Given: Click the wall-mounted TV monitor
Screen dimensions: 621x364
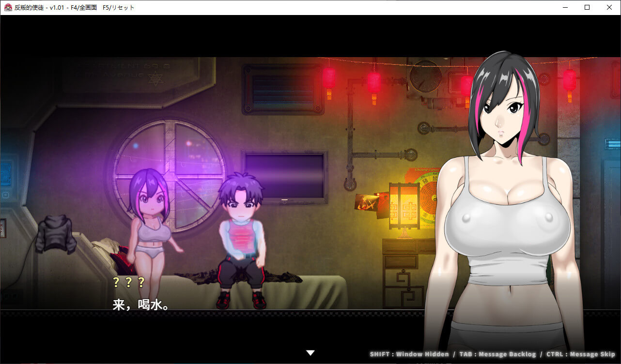Looking at the screenshot, I should coord(285,177).
